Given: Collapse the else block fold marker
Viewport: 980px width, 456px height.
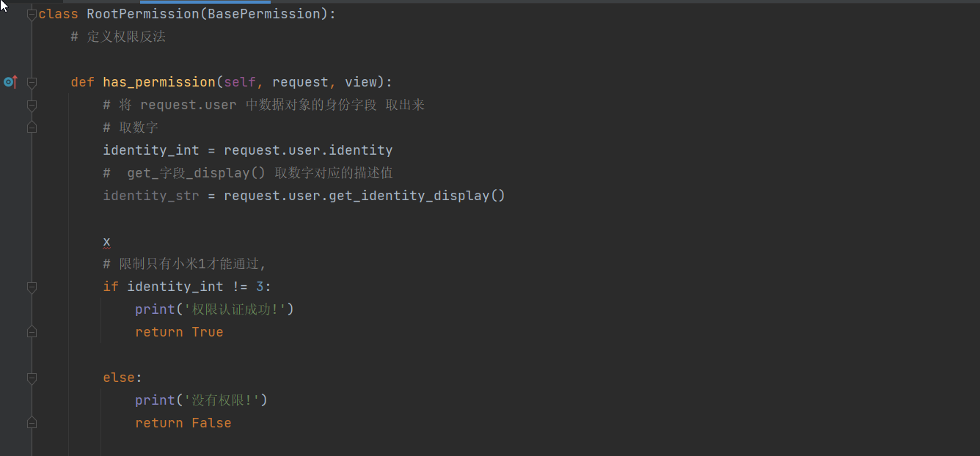Looking at the screenshot, I should [32, 378].
